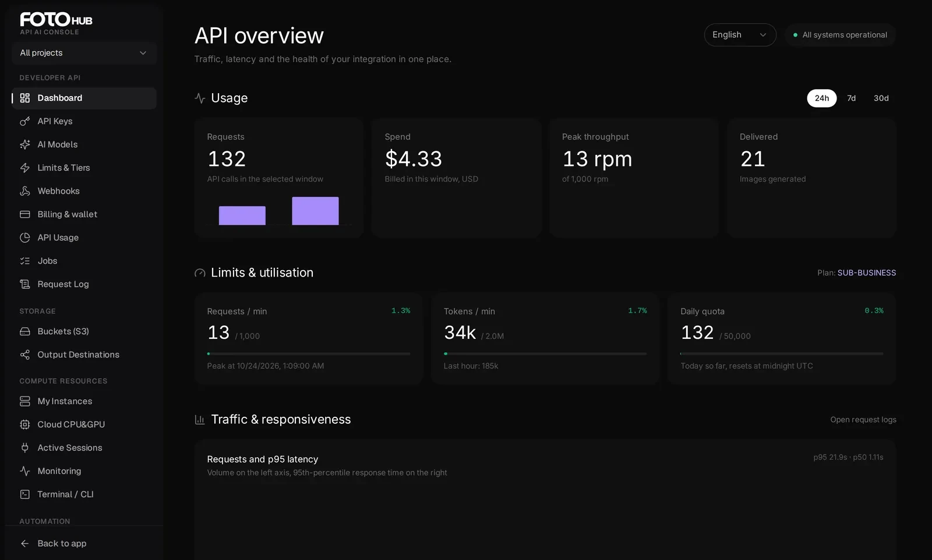932x560 pixels.
Task: Click the Open request logs link
Action: click(863, 420)
